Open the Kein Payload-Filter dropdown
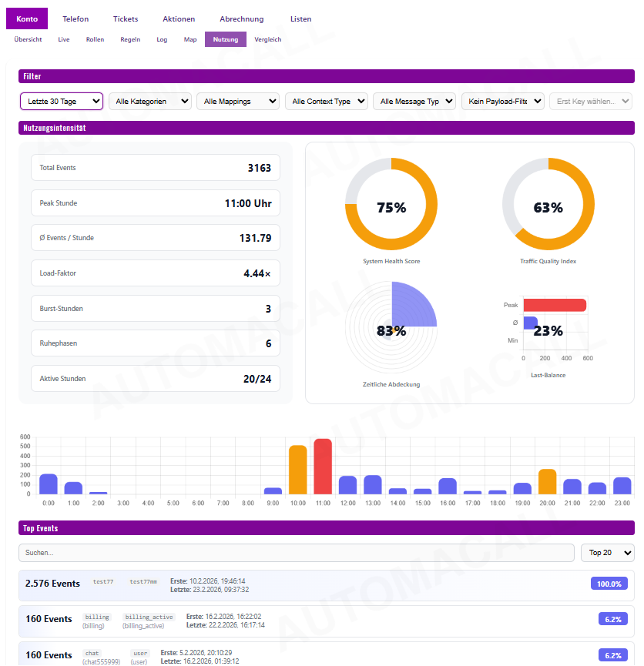 502,102
